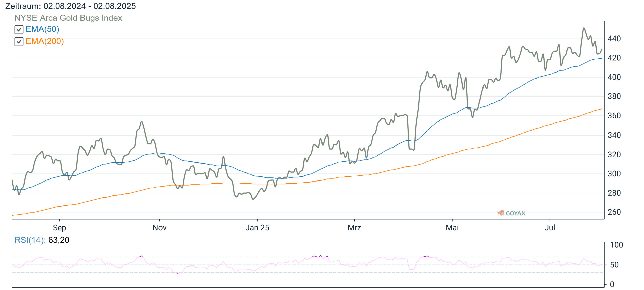The height and width of the screenshot is (290, 644).
Task: Click the Jul label on time axis
Action: (550, 228)
